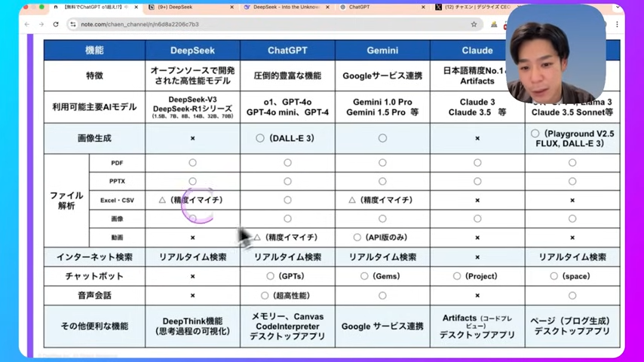This screenshot has width=644, height=362.
Task: Click the DeepThink機能 cell
Action: (192, 327)
